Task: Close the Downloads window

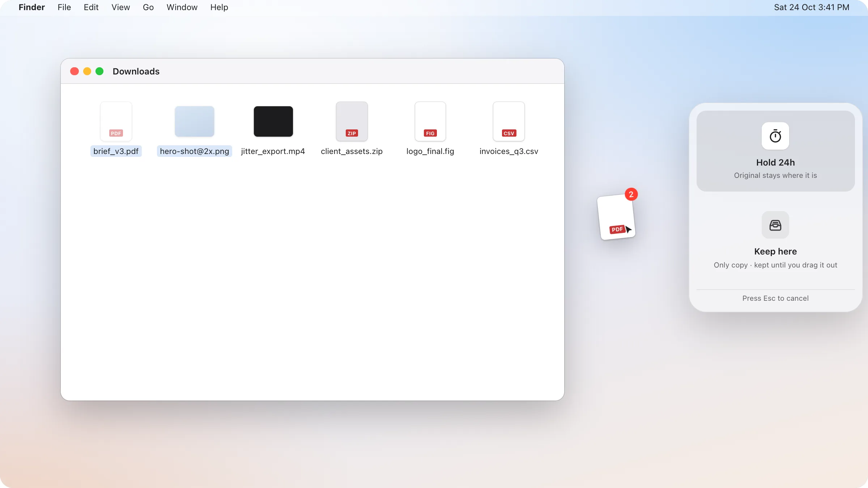Action: coord(75,71)
